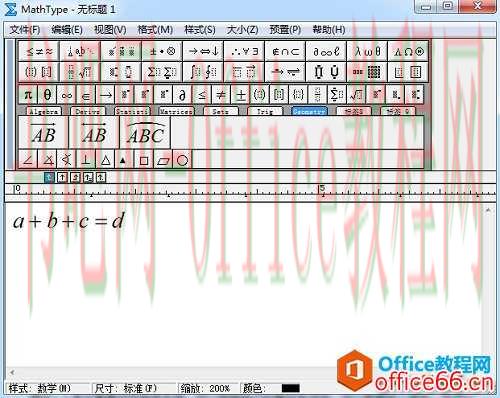Insert the theta symbol from small bar

(x=47, y=95)
